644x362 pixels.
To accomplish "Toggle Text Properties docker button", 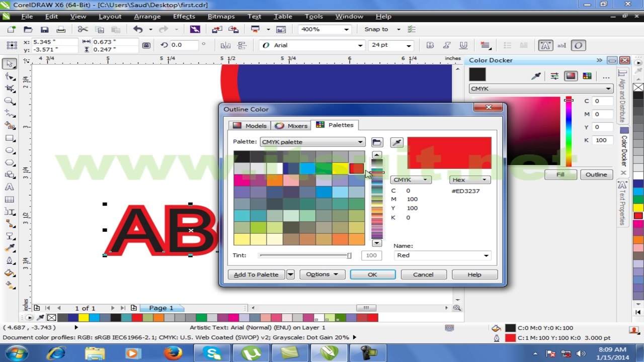I will (545, 45).
